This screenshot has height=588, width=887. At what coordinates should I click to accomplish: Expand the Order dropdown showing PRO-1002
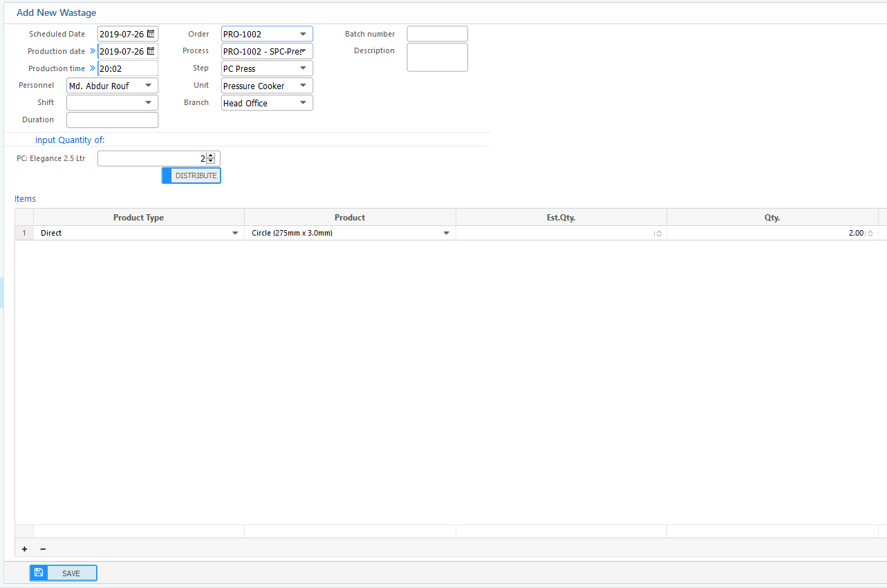pos(303,34)
